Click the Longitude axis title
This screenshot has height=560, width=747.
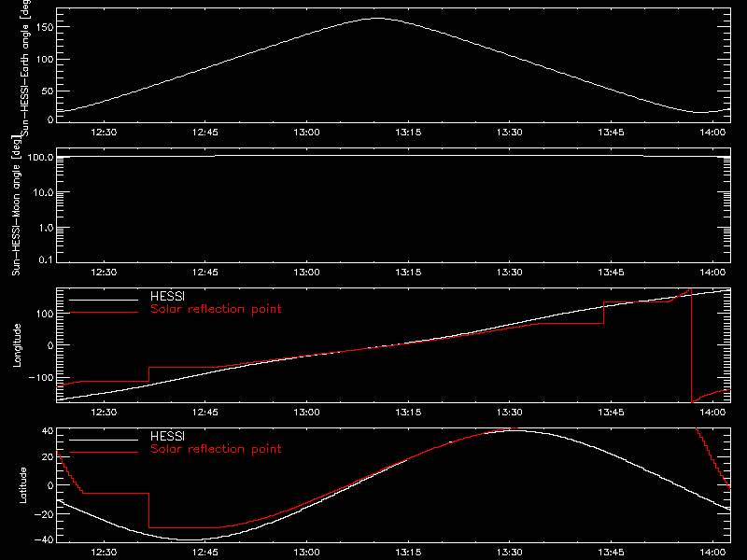[17, 345]
